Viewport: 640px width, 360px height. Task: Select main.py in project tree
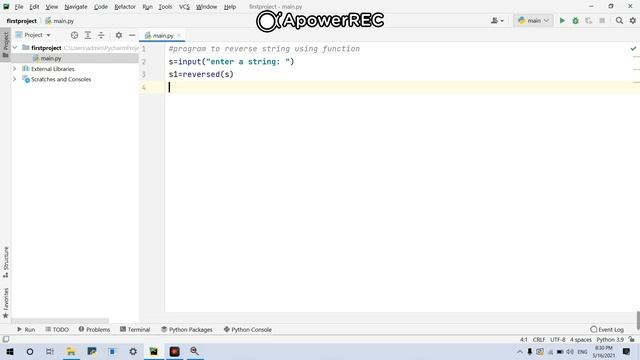tap(51, 58)
